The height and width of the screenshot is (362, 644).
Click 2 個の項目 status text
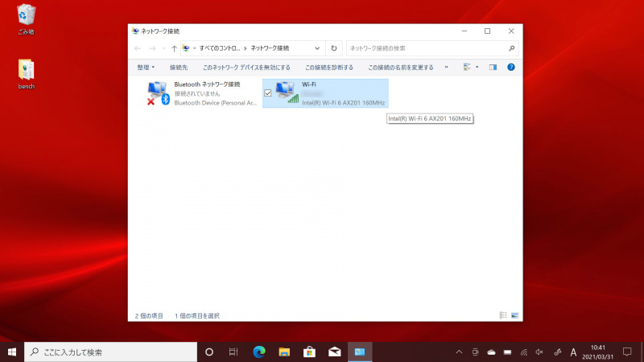149,315
